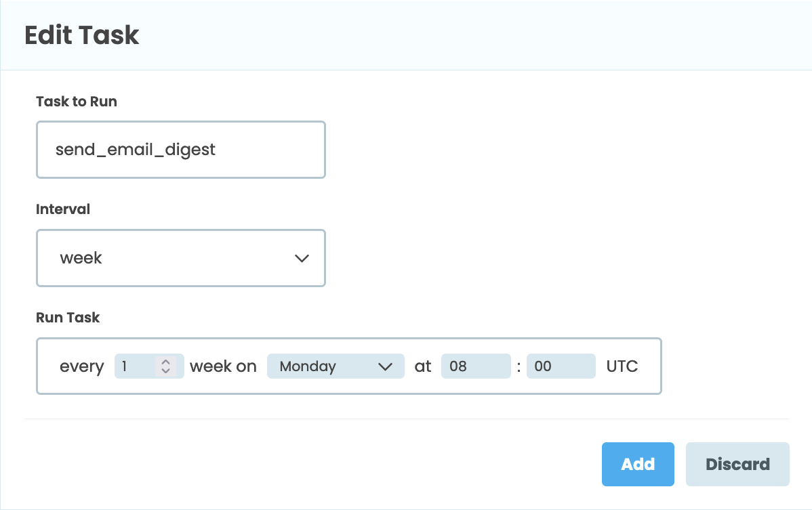Select the hour field showing 08

point(476,366)
